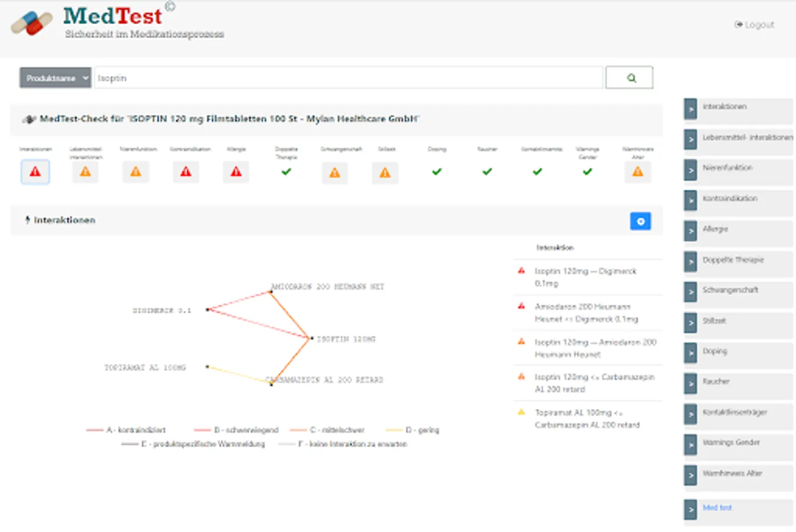Click the magnifier search button
The width and height of the screenshot is (796, 532).
[x=629, y=77]
